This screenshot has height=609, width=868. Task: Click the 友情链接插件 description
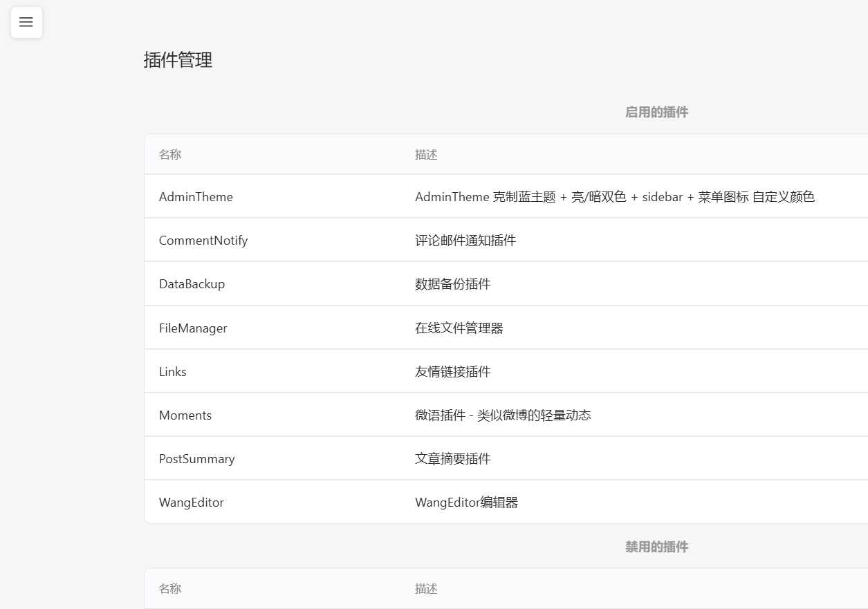[x=453, y=372]
